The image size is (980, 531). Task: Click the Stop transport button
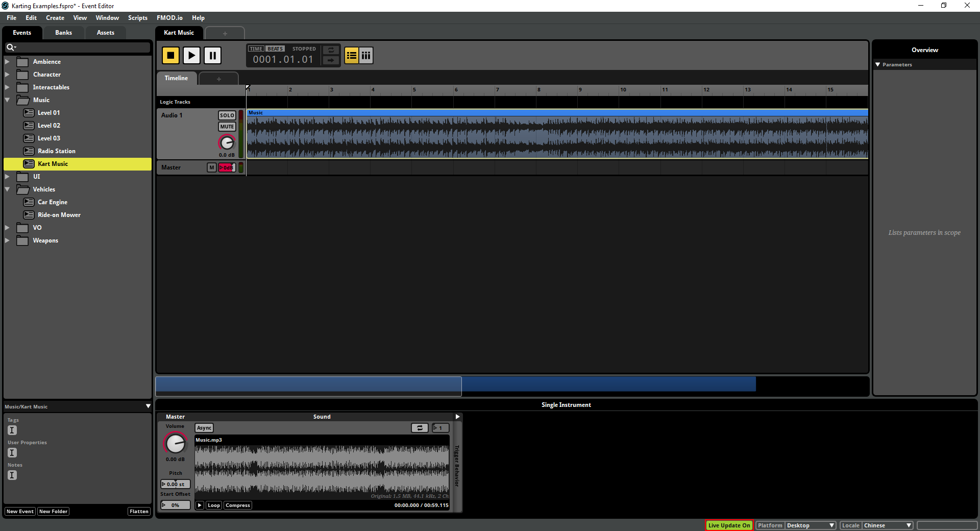click(170, 55)
